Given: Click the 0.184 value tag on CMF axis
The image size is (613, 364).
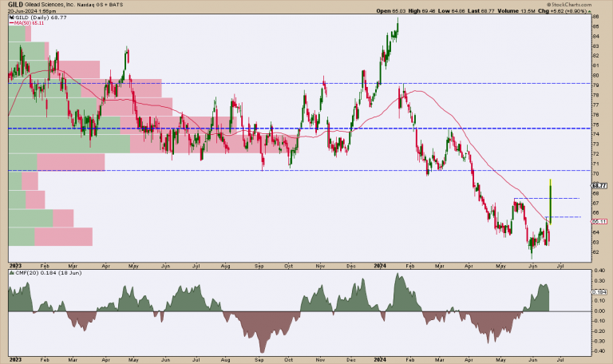Looking at the screenshot, I should click(599, 292).
